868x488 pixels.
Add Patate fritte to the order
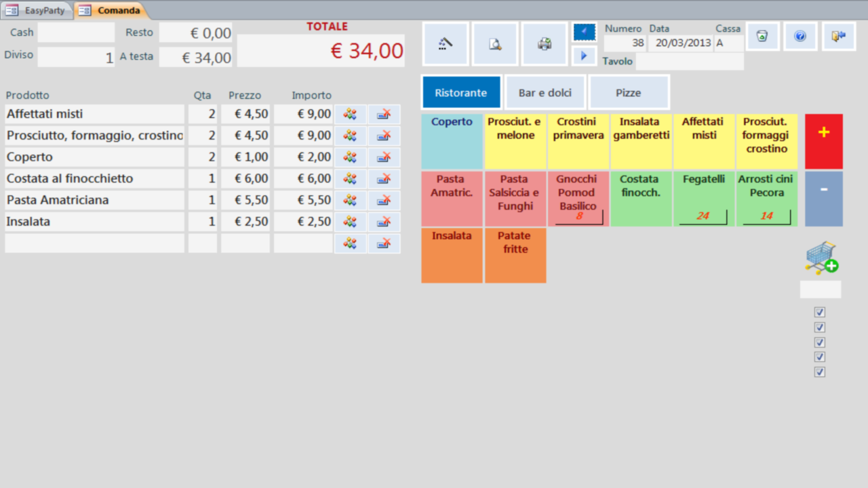pyautogui.click(x=515, y=256)
